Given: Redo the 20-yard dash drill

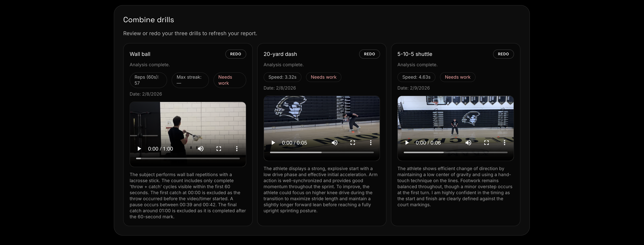Looking at the screenshot, I should click(x=369, y=54).
